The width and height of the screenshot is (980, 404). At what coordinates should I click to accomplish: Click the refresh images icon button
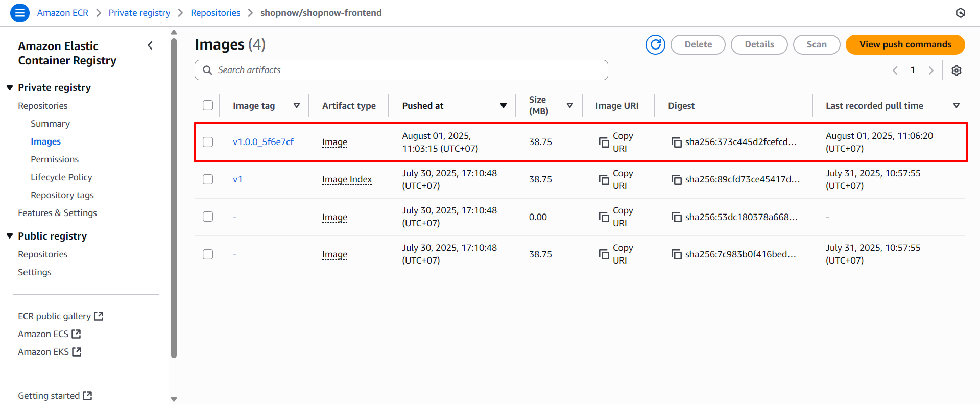coord(655,44)
